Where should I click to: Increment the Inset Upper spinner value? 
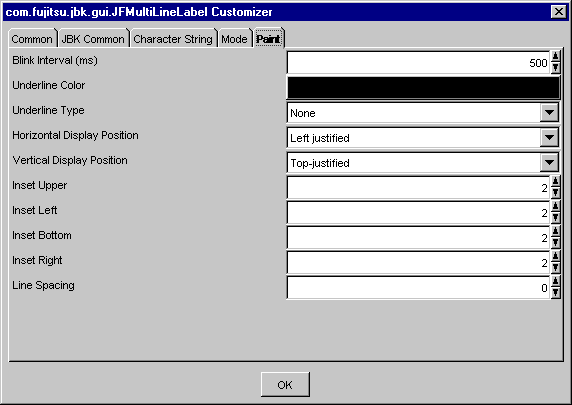[555, 182]
